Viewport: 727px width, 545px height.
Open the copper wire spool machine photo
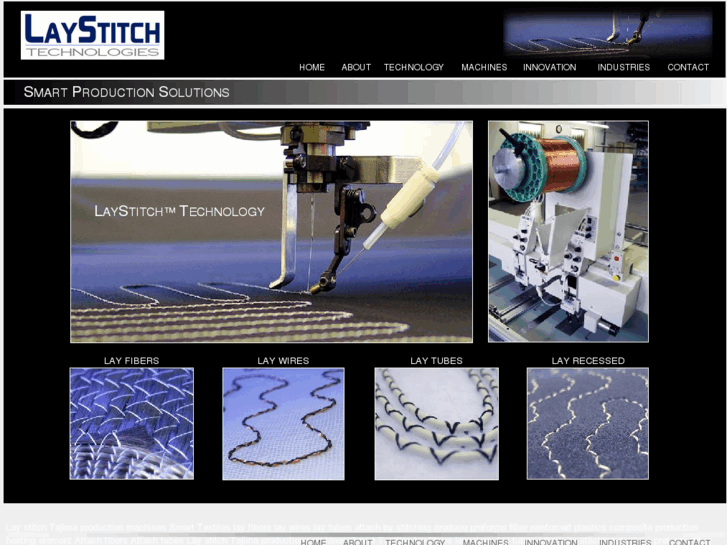pyautogui.click(x=568, y=232)
